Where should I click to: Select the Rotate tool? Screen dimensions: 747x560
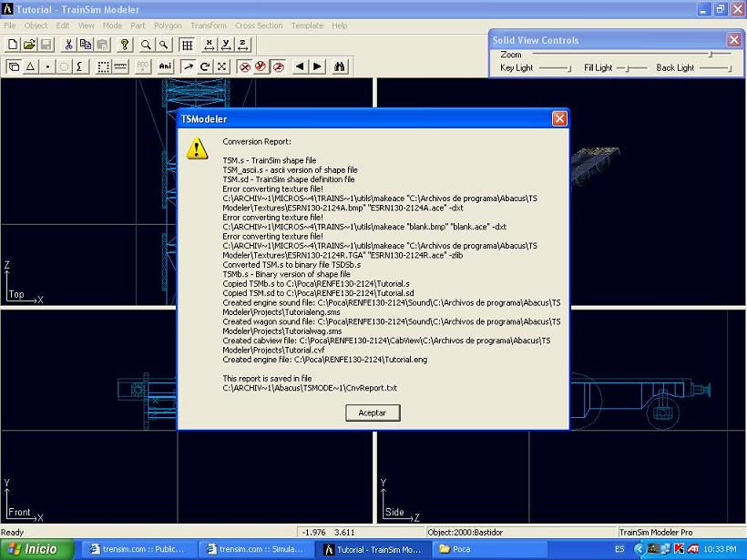tap(204, 66)
